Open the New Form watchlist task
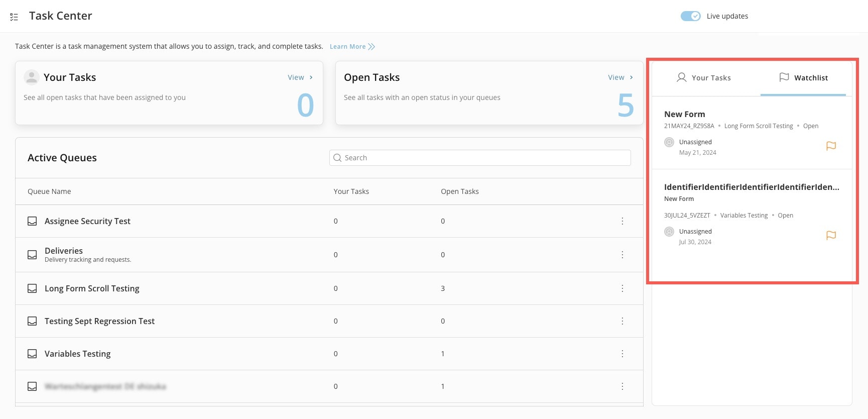Viewport: 868px width, 419px height. point(684,114)
